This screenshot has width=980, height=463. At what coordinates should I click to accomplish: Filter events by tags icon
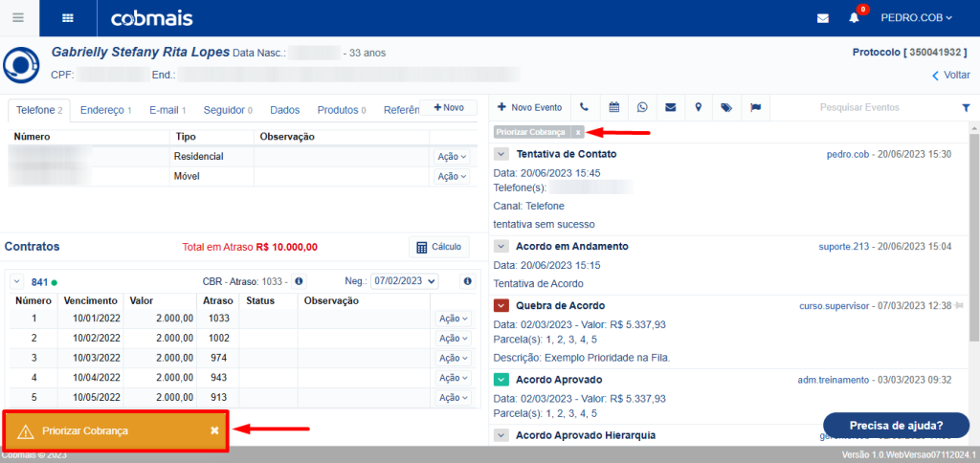tap(726, 107)
